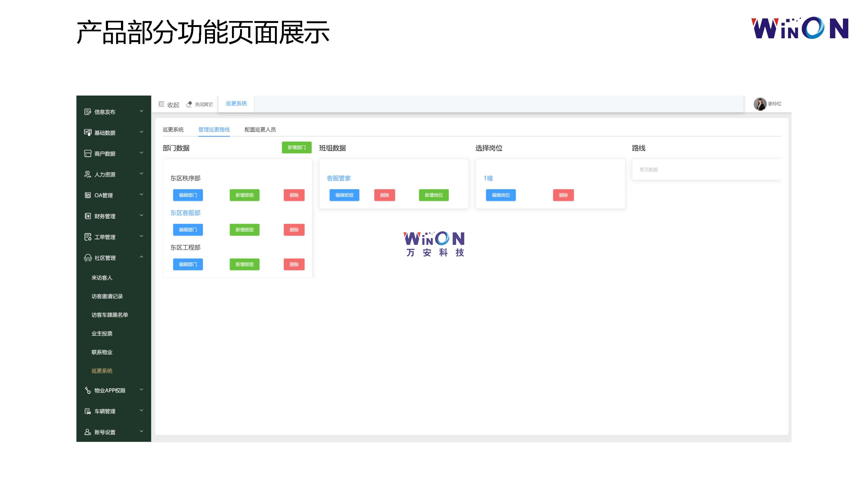Open the user avatar 谢玲红
Image resolution: width=868 pixels, height=488 pixels.
click(x=760, y=104)
